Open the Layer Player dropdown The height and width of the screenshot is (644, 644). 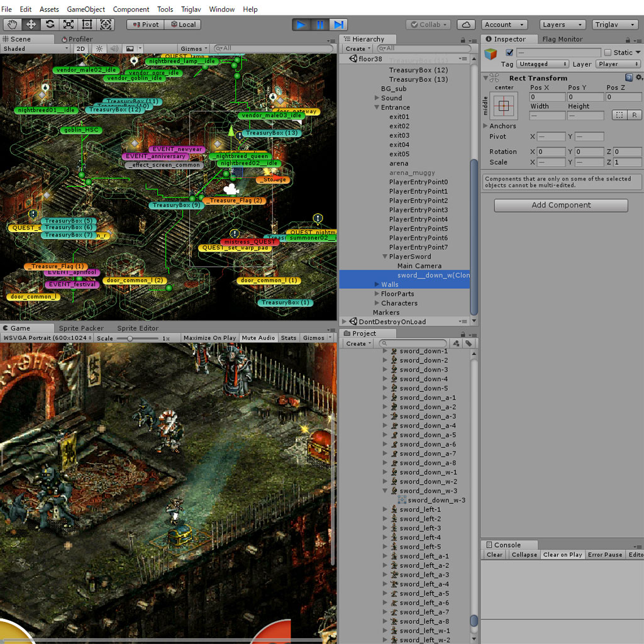tap(618, 64)
